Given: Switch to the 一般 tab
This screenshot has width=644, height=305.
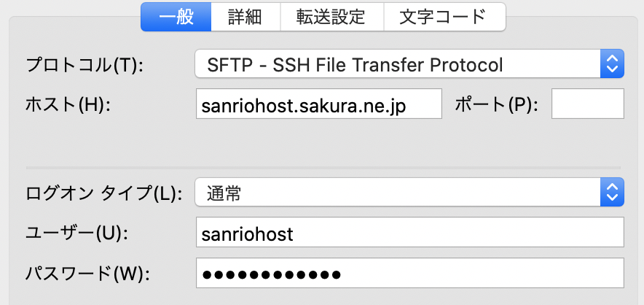Looking at the screenshot, I should 176,17.
